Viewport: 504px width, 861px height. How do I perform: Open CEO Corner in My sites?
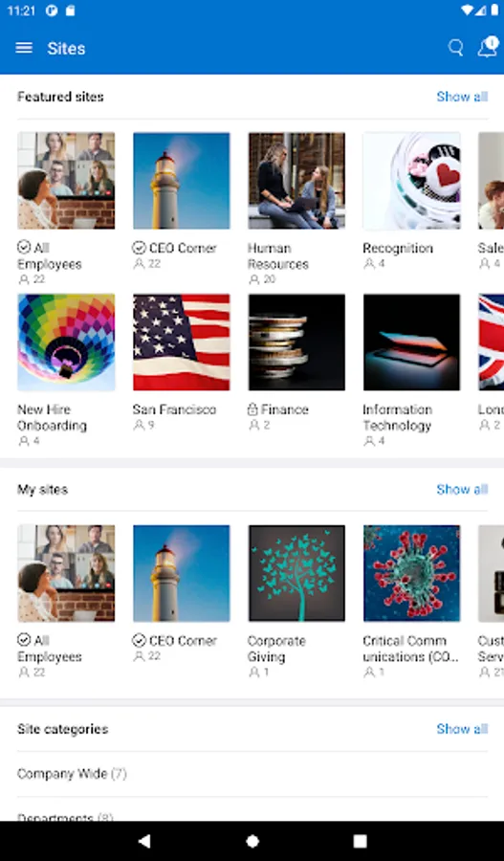point(182,573)
